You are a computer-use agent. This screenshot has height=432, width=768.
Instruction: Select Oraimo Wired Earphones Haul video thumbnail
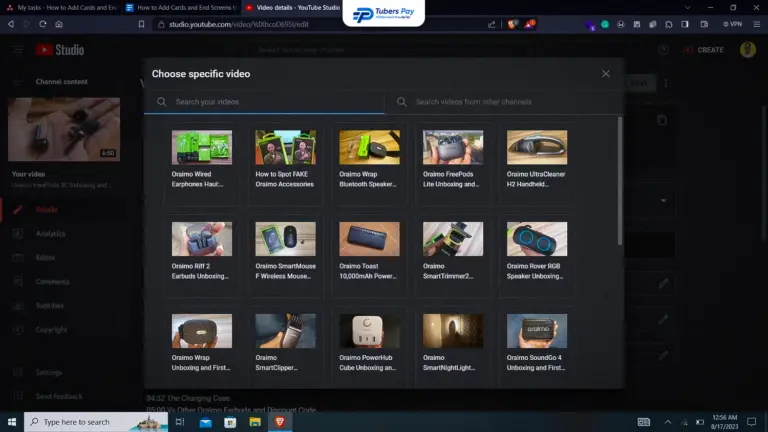coord(202,147)
